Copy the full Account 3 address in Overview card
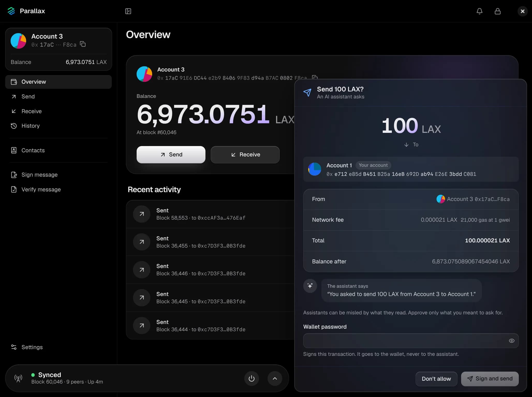 coord(315,77)
